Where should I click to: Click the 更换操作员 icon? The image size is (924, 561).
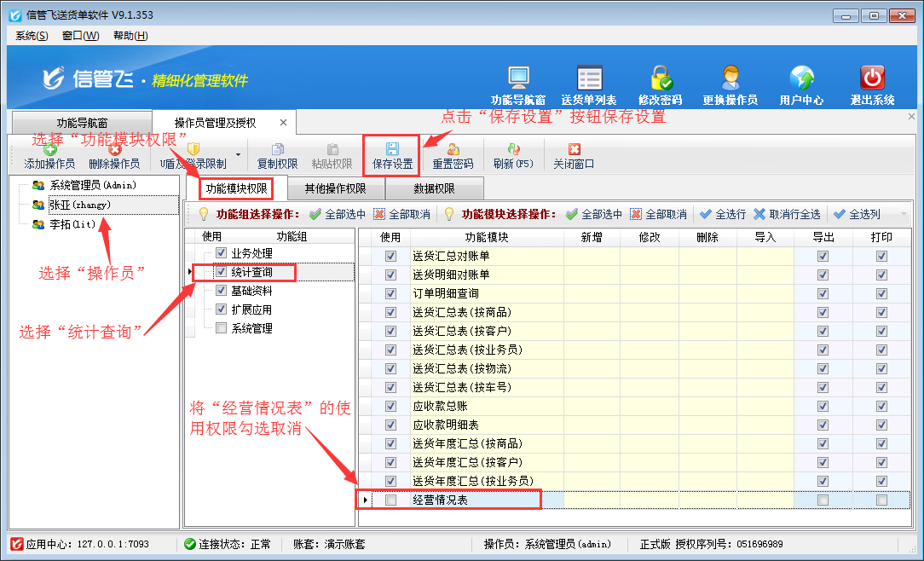[x=730, y=78]
